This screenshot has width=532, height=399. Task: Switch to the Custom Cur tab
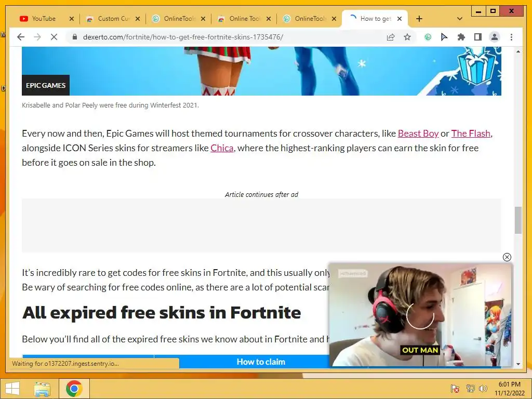click(x=113, y=19)
